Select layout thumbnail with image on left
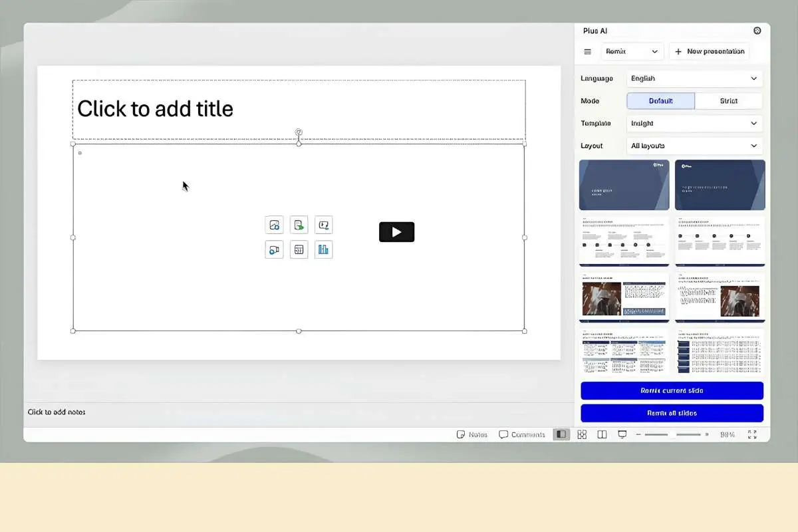 pos(624,297)
